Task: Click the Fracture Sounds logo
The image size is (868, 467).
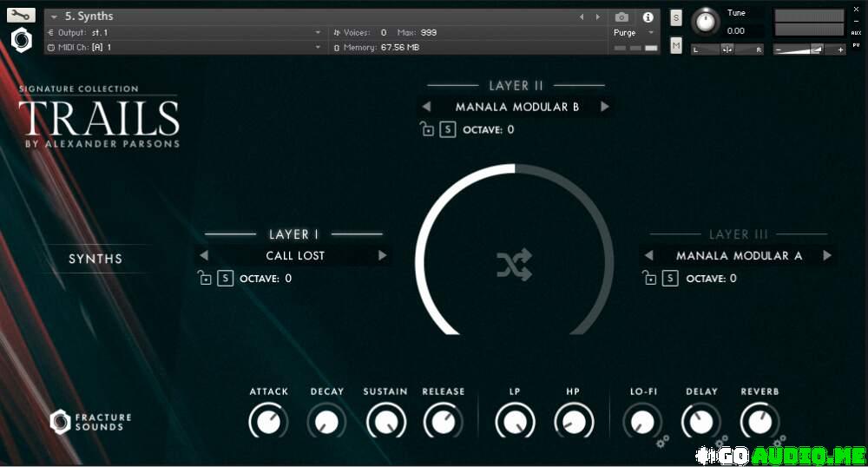Action: point(91,422)
